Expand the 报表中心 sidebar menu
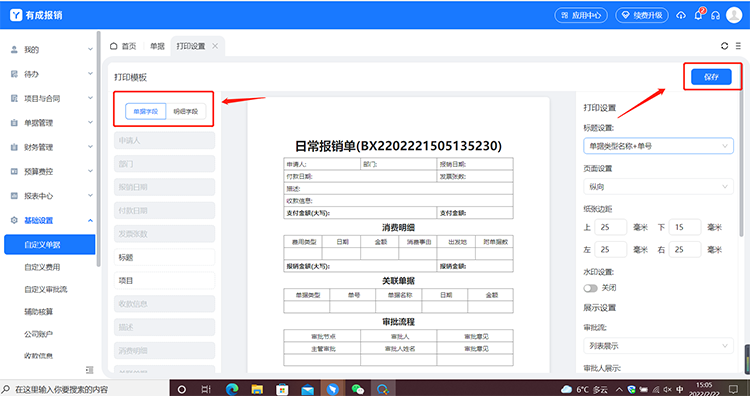750x396 pixels. point(51,196)
